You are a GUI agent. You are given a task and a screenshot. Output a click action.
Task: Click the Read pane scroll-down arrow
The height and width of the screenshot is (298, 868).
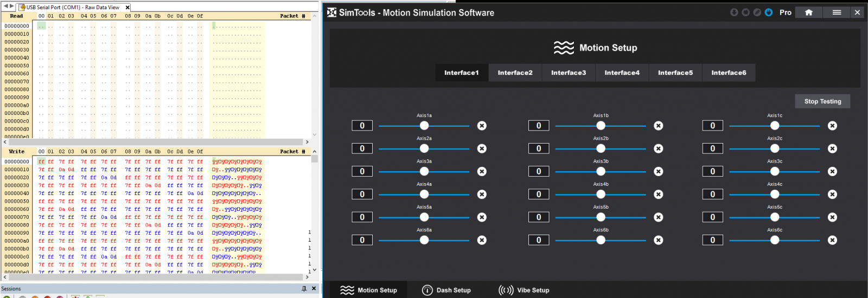(315, 135)
